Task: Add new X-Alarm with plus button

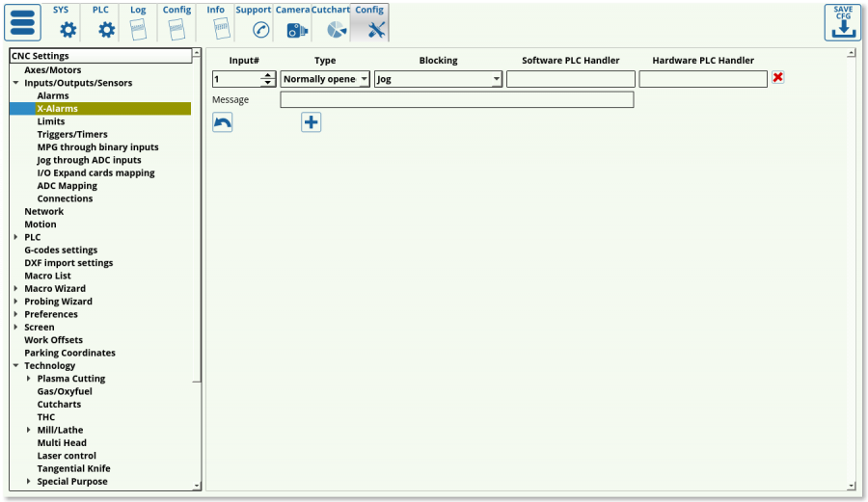Action: point(312,122)
